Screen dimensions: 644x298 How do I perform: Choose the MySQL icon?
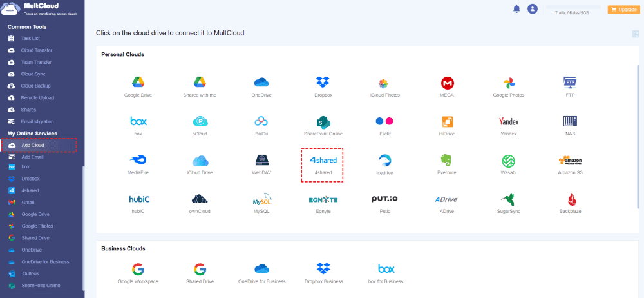[x=261, y=201]
